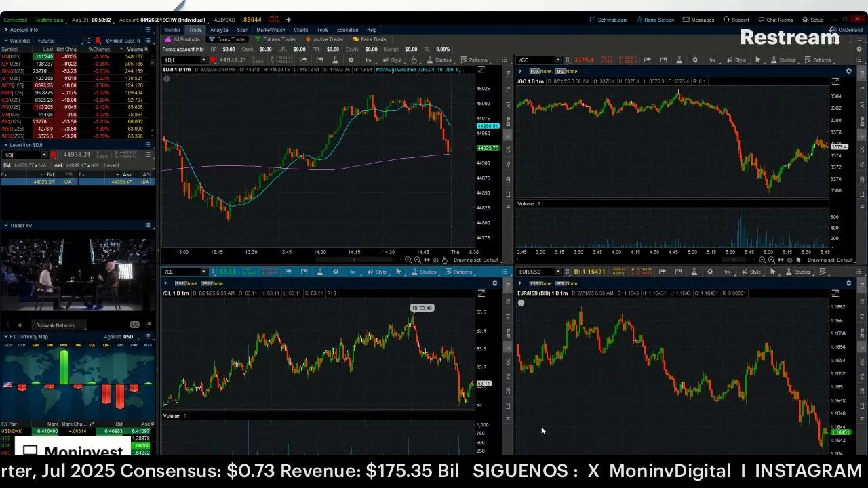Open the Education tab

pos(347,30)
